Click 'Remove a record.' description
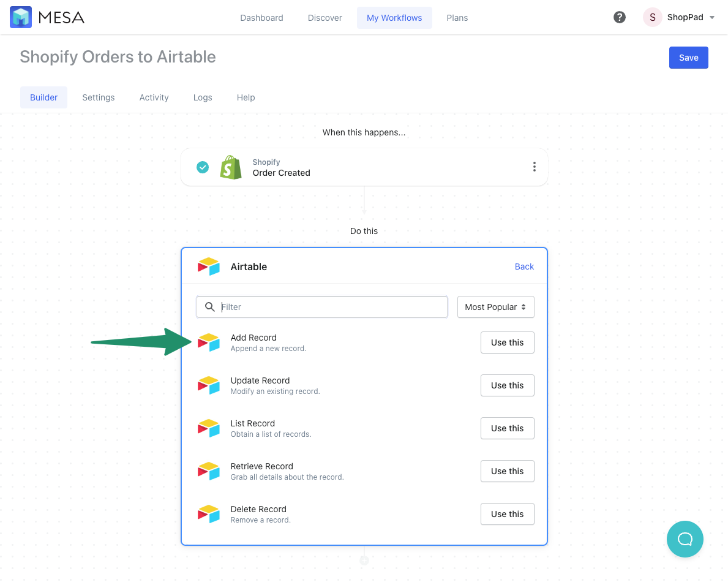The image size is (728, 582). (x=260, y=520)
